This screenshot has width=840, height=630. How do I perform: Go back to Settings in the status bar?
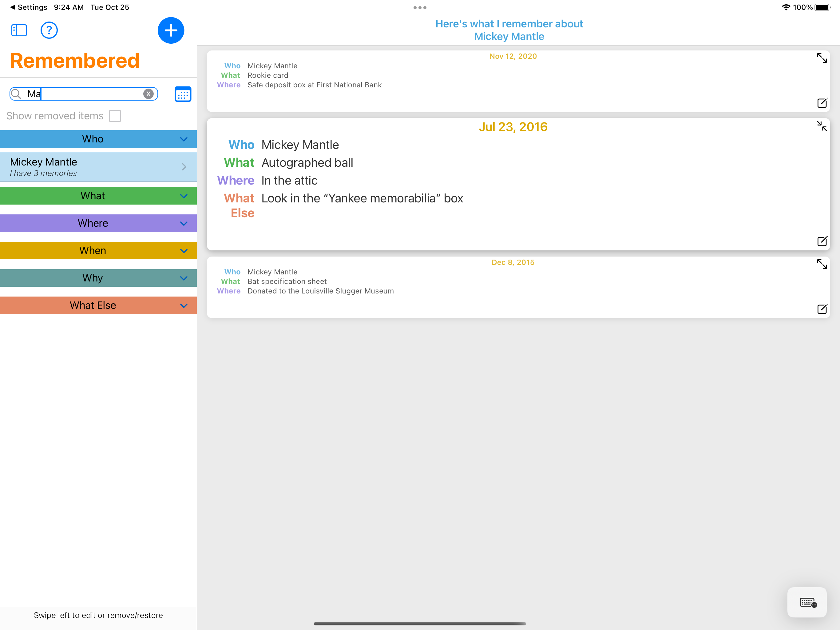28,7
